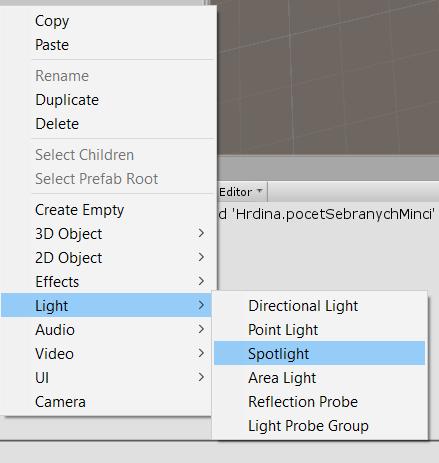Expand the 3D Object submenu arrow
This screenshot has width=439, height=463.
pyautogui.click(x=201, y=233)
